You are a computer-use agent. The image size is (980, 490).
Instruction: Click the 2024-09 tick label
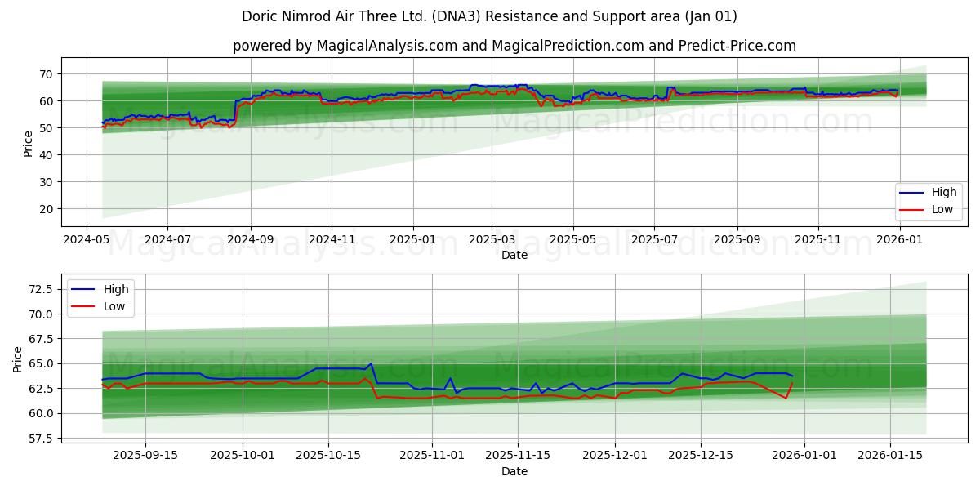(x=250, y=239)
